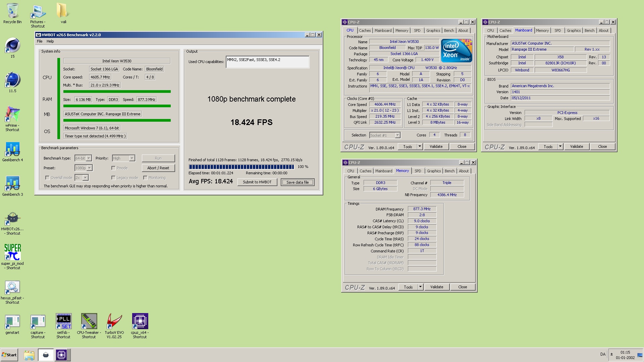Switch to CPU-Z taskbar button
644x362 pixels.
click(x=61, y=355)
